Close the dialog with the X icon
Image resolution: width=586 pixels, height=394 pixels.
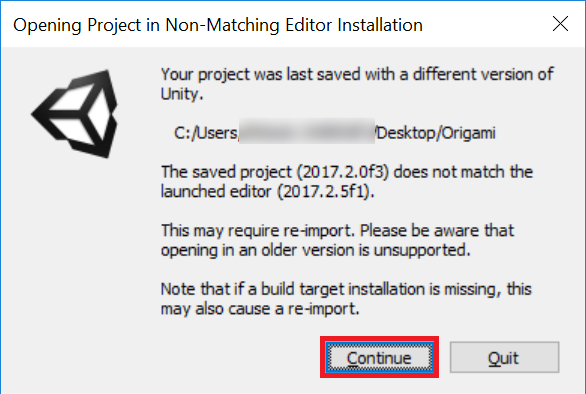pyautogui.click(x=560, y=24)
